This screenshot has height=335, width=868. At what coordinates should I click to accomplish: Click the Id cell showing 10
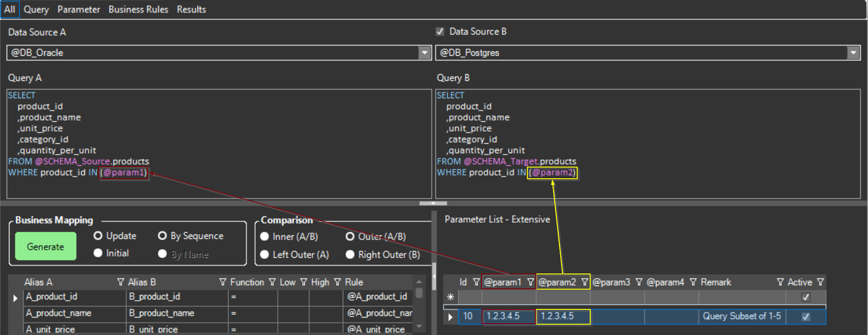[469, 316]
